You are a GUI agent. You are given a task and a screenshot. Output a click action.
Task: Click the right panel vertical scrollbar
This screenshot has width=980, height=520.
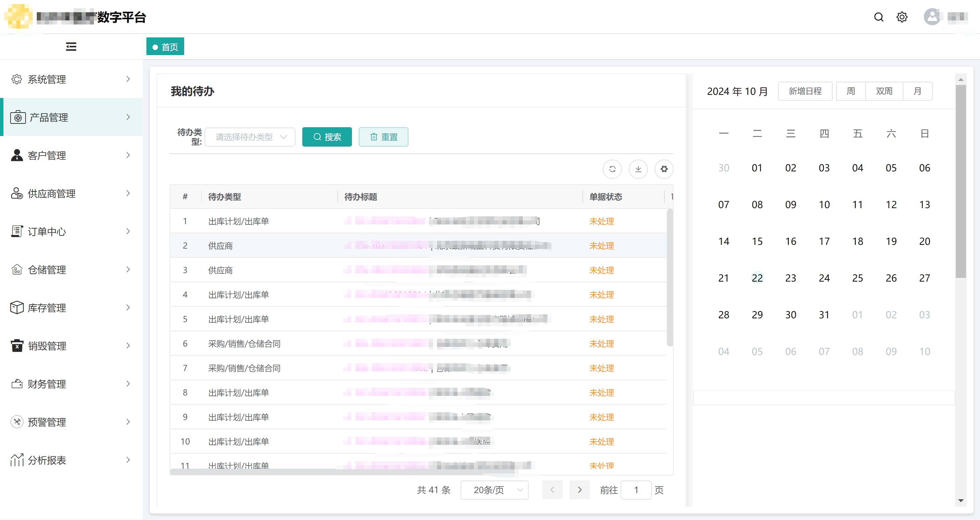point(961,182)
